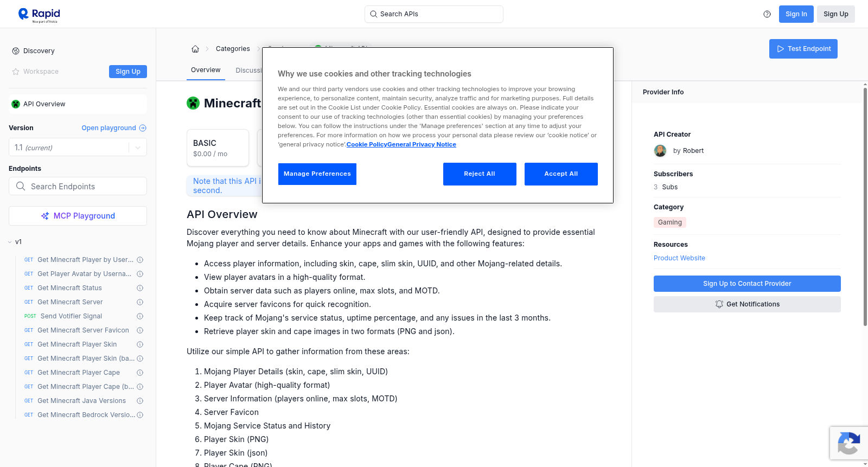Click Sign Up to Contact Provider
868x467 pixels.
pos(747,284)
